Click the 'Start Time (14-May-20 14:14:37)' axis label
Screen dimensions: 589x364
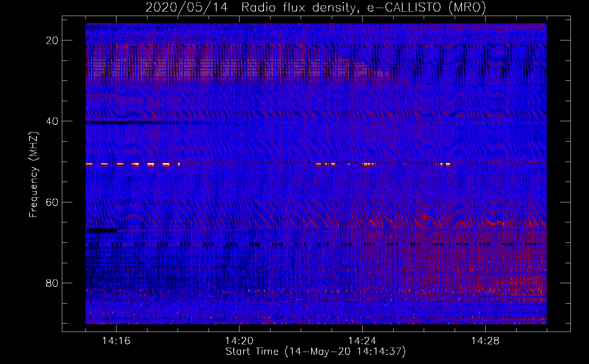tap(316, 352)
